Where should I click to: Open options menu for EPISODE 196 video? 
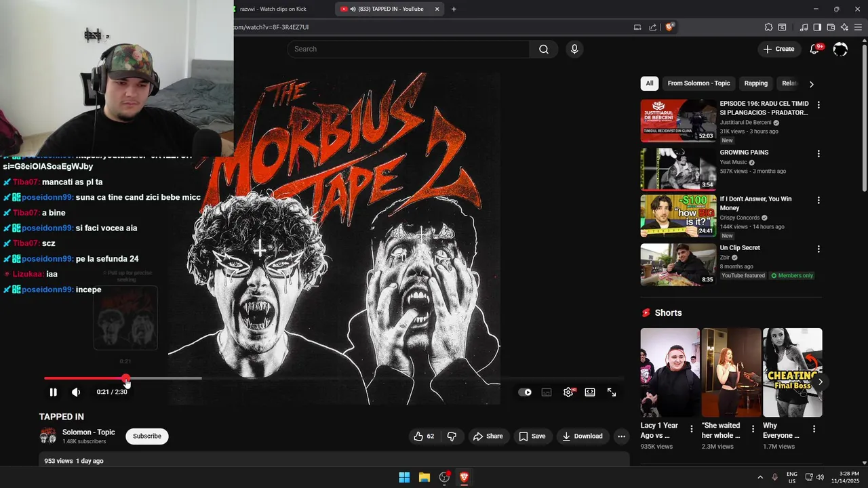(818, 105)
